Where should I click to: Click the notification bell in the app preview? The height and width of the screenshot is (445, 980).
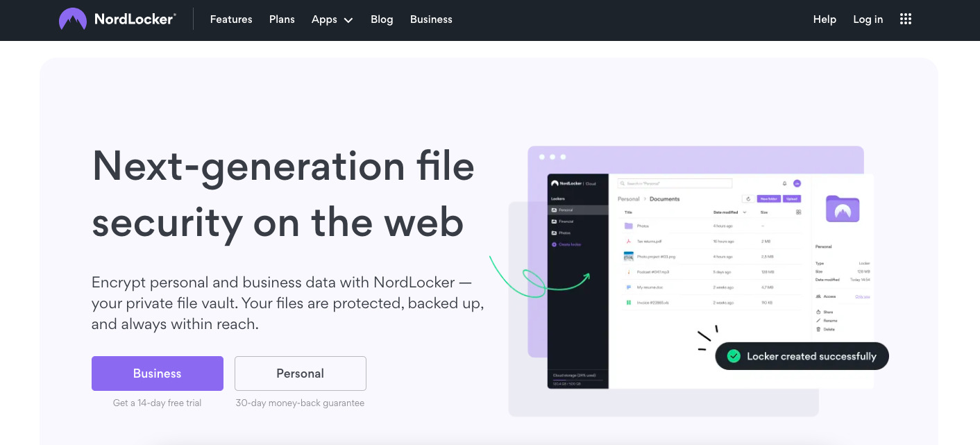(x=784, y=183)
